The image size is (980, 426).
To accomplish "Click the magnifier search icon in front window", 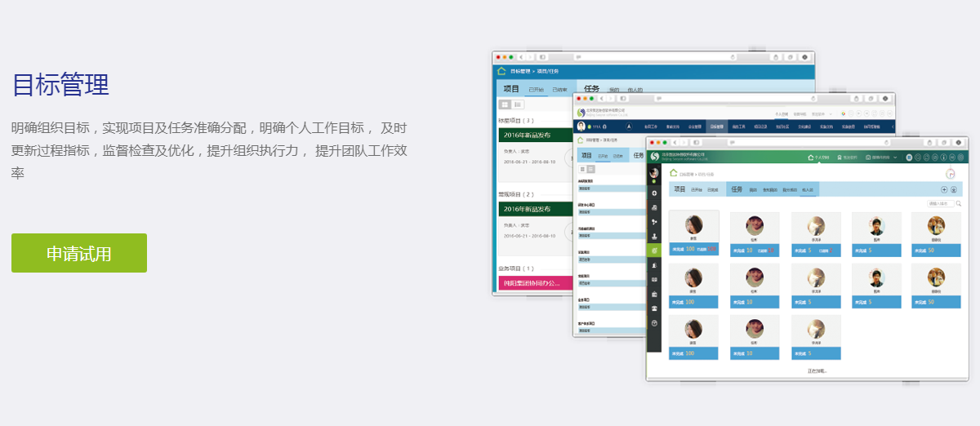I will click(959, 203).
